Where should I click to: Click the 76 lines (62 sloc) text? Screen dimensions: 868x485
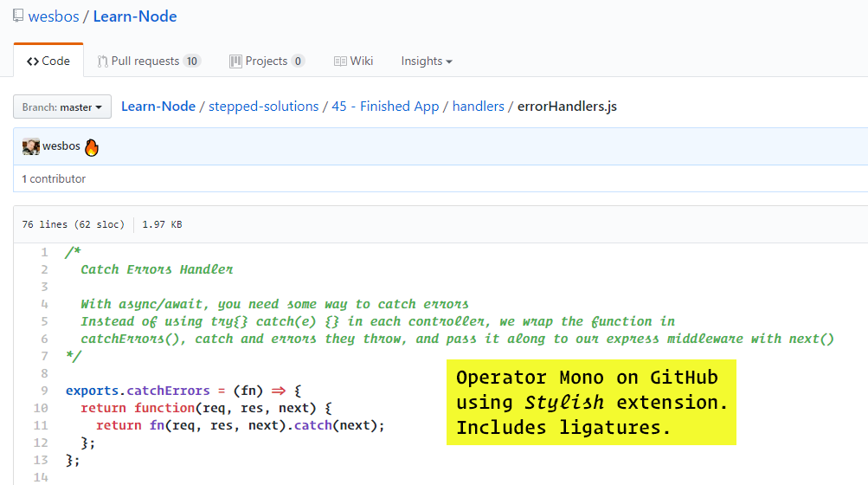(x=73, y=224)
